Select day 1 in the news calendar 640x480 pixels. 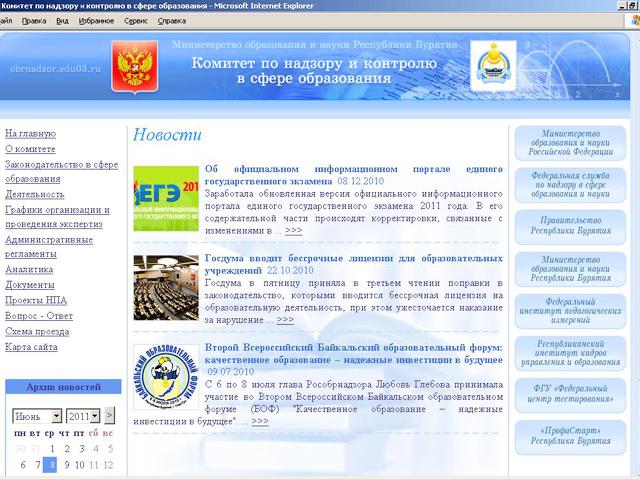pos(52,449)
